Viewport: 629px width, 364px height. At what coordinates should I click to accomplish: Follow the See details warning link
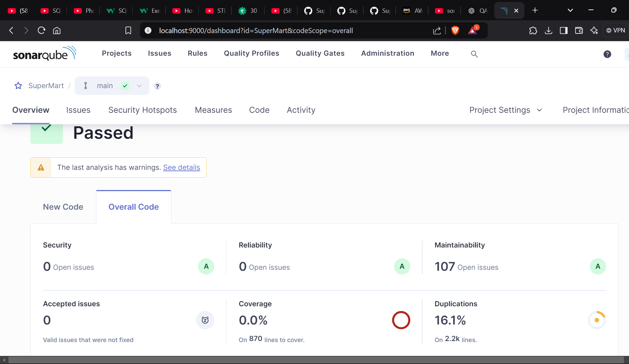tap(182, 167)
